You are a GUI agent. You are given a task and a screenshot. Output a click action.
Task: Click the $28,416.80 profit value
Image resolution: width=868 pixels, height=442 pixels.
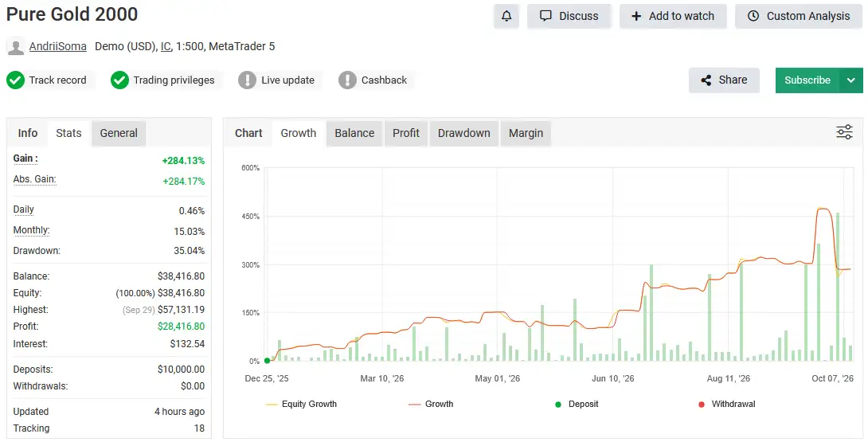point(181,327)
